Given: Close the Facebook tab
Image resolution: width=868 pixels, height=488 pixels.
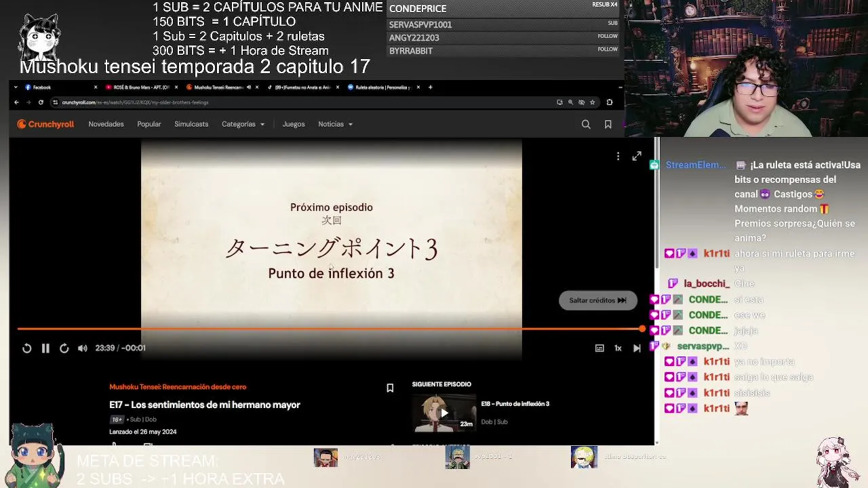Looking at the screenshot, I should 96,87.
